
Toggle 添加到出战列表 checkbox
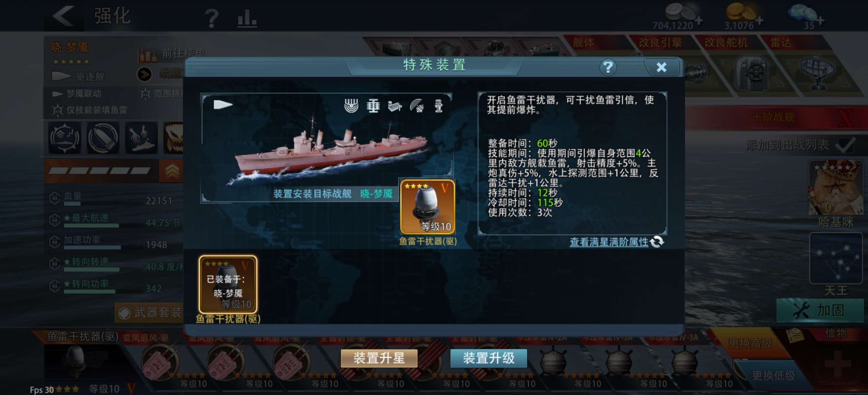(845, 145)
